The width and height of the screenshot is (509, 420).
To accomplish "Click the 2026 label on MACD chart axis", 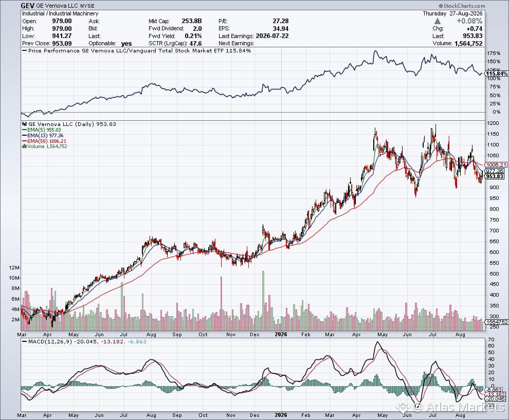I will (x=281, y=415).
